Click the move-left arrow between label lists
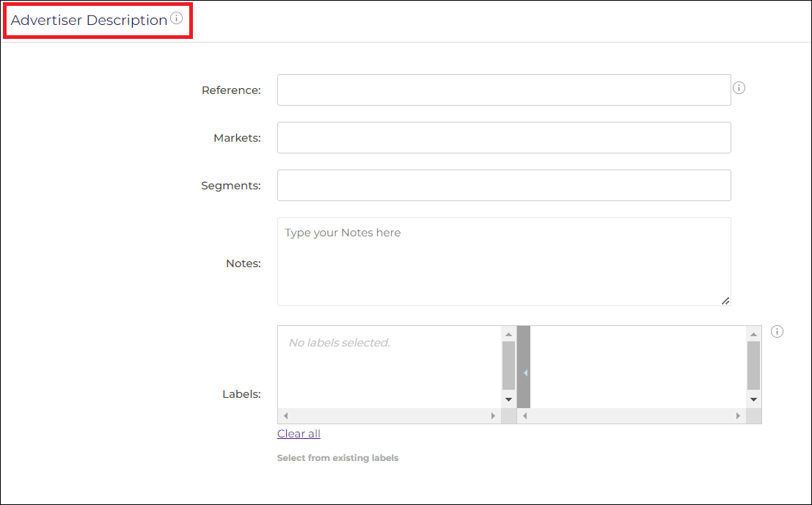The height and width of the screenshot is (505, 812). pos(524,372)
